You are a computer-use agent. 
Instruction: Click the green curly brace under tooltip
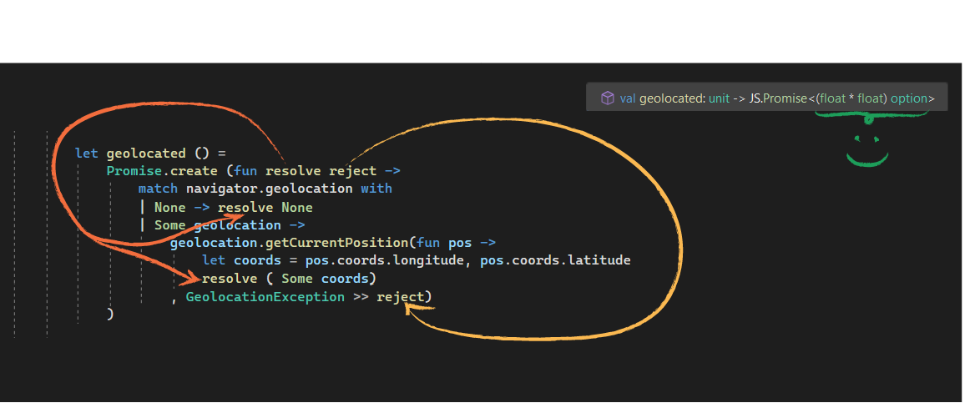[x=871, y=116]
